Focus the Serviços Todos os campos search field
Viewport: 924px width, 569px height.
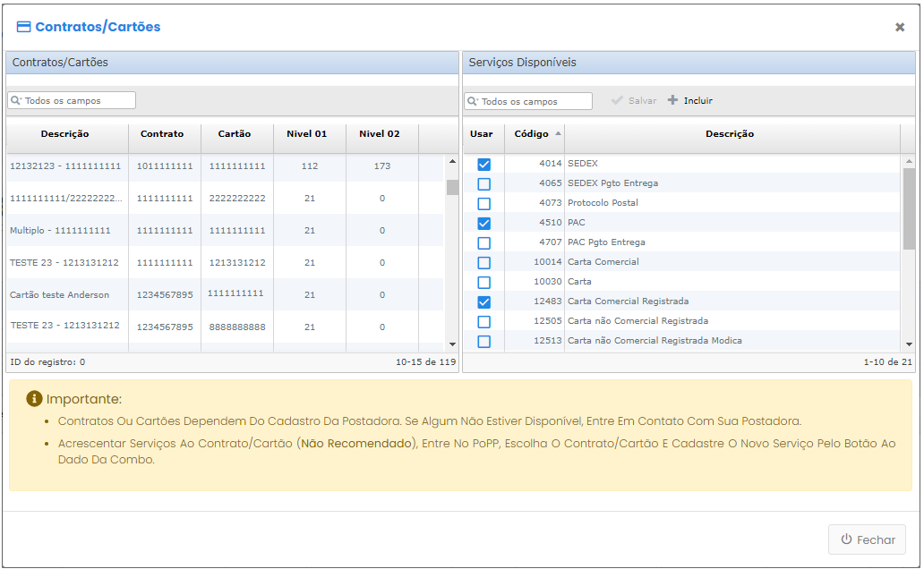pos(528,101)
